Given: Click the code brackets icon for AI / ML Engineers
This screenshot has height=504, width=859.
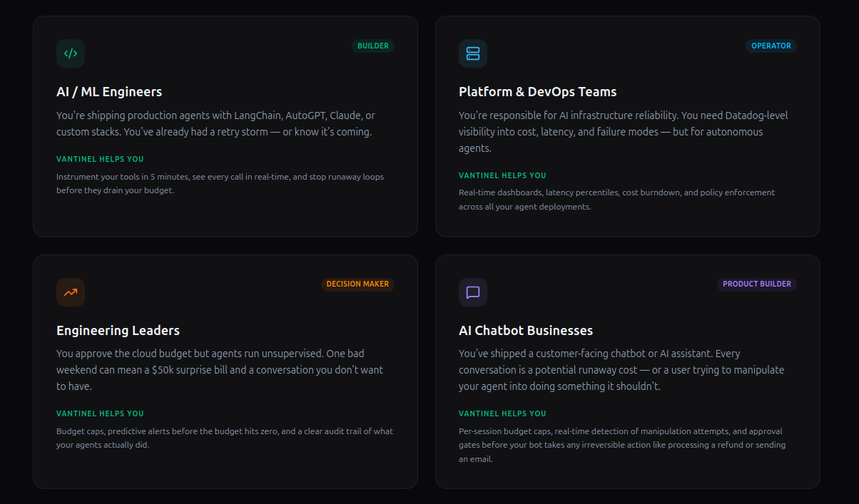Looking at the screenshot, I should 71,53.
